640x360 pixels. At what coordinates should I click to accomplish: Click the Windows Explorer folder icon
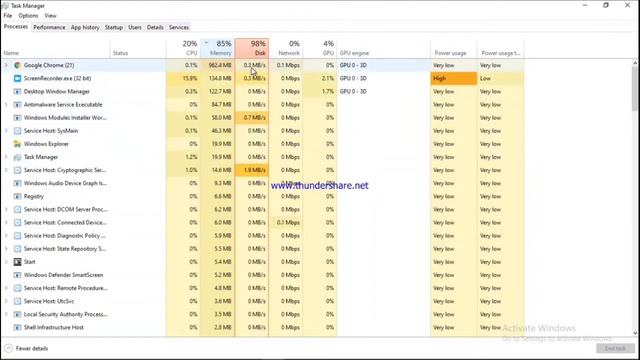coord(17,144)
